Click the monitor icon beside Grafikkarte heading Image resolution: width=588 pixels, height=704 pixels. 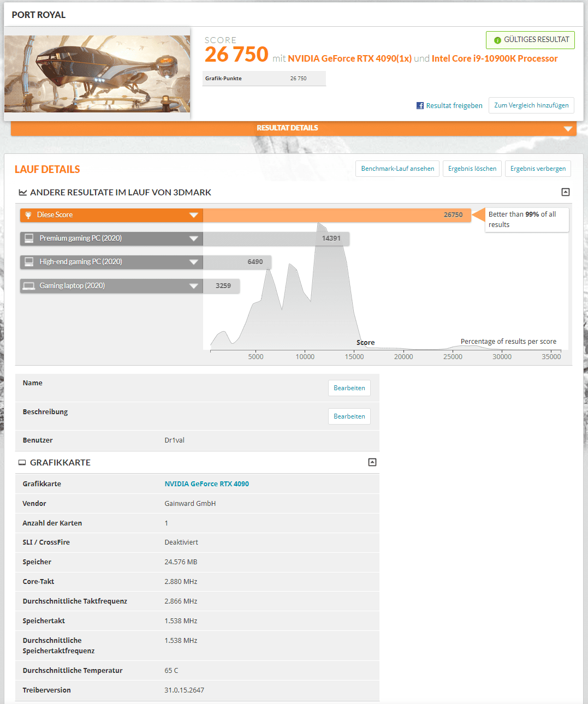point(22,463)
